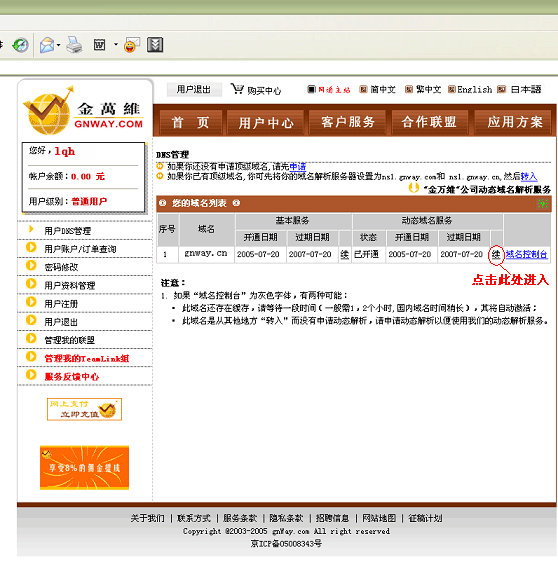This screenshot has height=564, width=558.
Task: Click the username lqh text
Action: click(x=65, y=151)
